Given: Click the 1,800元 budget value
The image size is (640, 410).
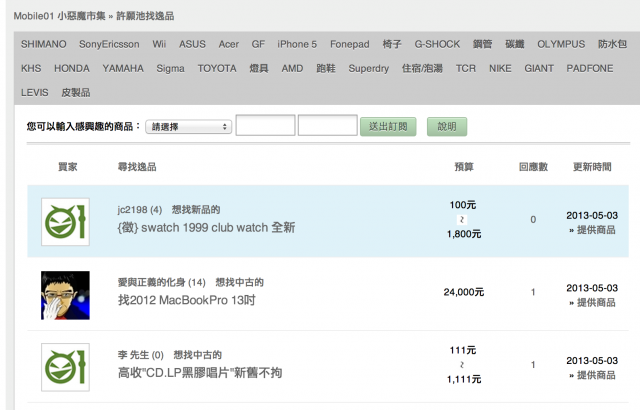Looking at the screenshot, I should pos(464,234).
